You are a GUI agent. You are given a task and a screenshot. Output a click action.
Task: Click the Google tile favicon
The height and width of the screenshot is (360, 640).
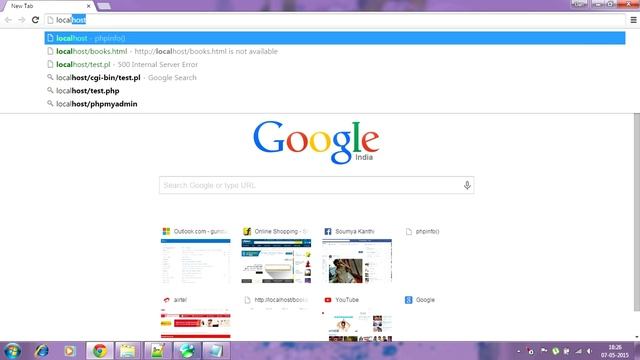coord(408,300)
